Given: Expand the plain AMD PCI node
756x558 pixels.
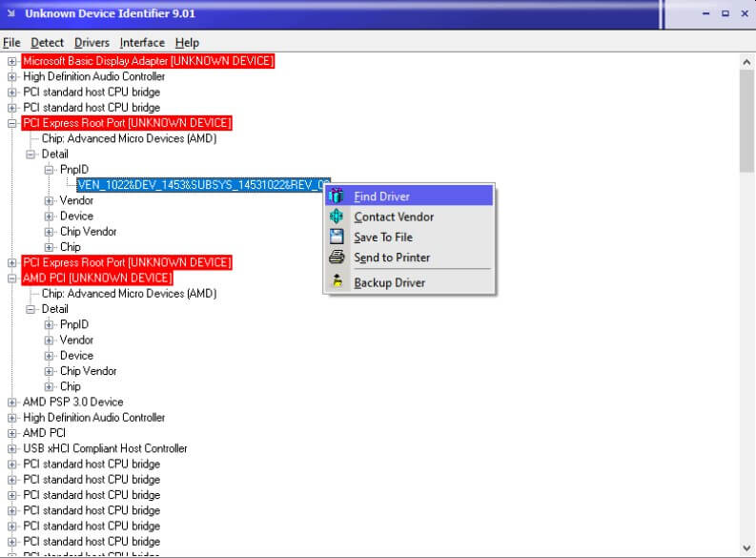Looking at the screenshot, I should point(12,433).
